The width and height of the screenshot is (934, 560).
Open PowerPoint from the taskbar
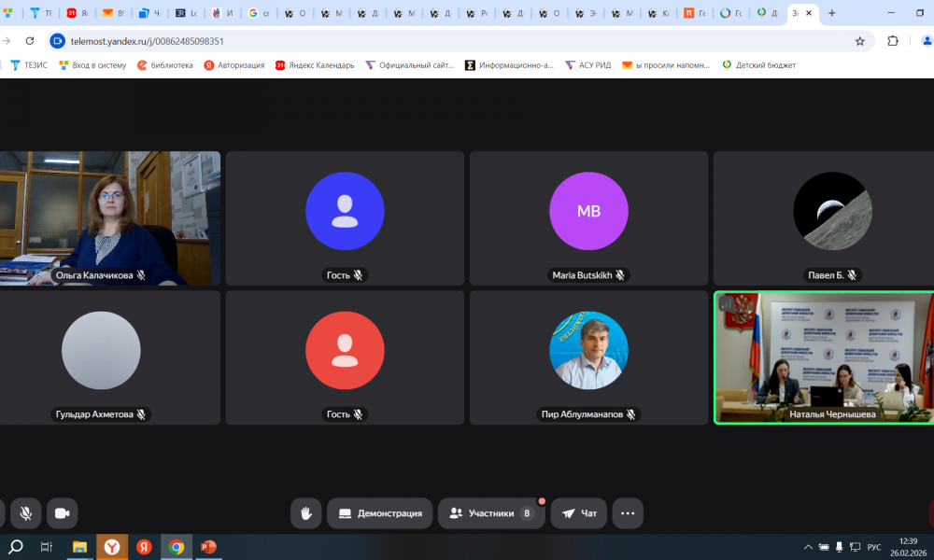[x=208, y=547]
